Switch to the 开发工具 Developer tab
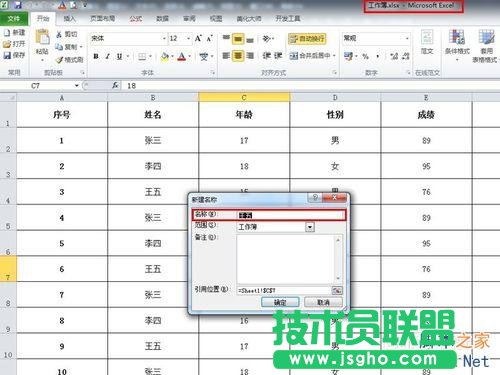Viewport: 500px width, 375px height. pyautogui.click(x=288, y=19)
